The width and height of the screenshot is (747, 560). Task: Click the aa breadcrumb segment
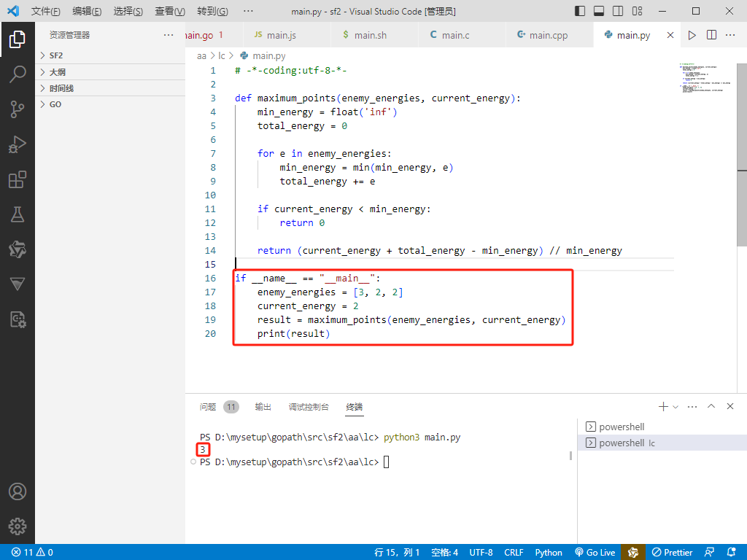pos(201,55)
